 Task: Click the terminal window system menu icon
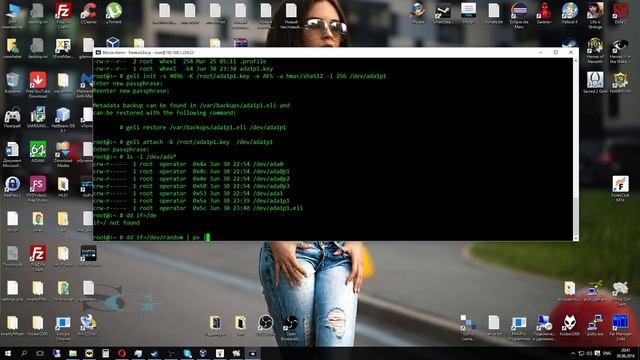point(98,53)
